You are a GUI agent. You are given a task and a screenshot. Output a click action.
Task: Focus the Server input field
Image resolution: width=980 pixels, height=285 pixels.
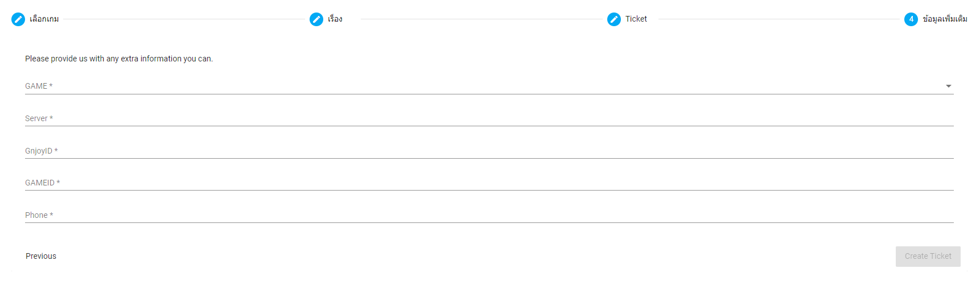tap(489, 118)
